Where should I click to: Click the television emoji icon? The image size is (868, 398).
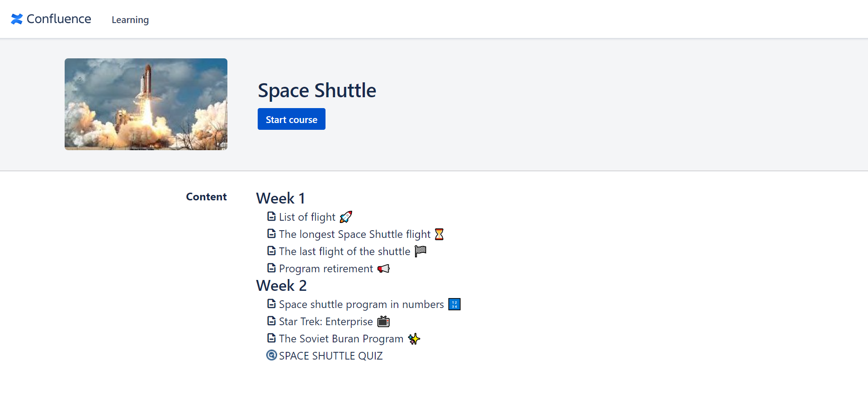point(383,322)
